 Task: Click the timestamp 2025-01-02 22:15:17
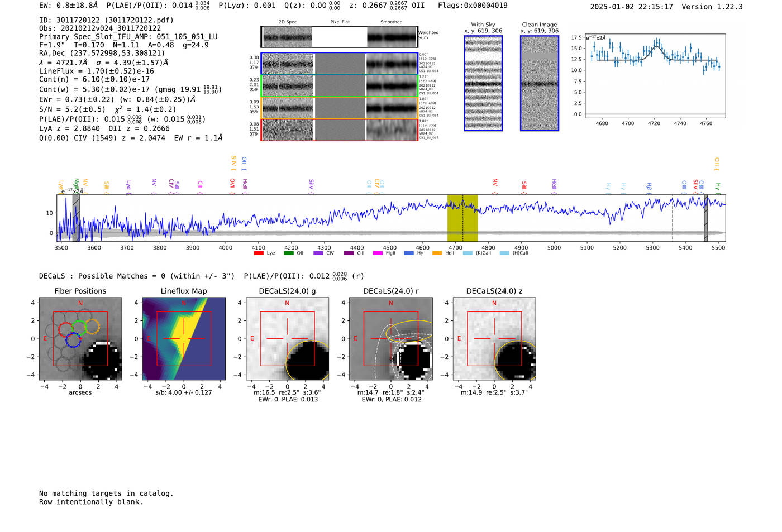point(631,7)
